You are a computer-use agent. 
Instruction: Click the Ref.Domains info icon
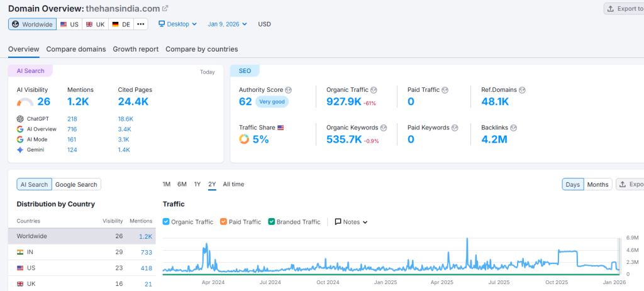tap(522, 90)
